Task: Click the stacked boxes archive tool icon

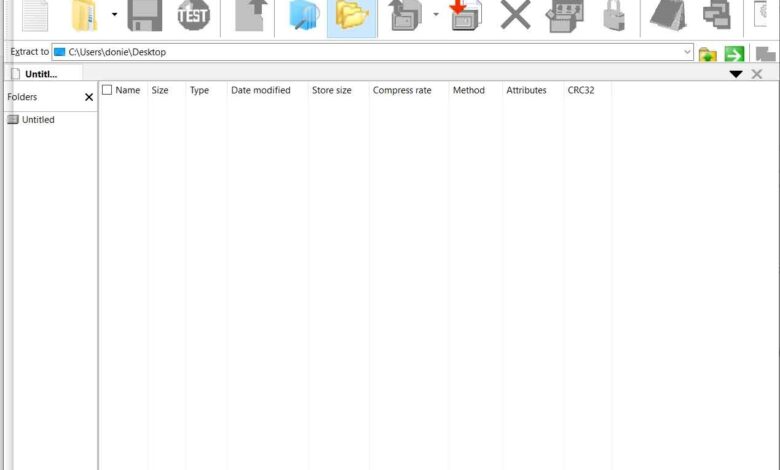Action: (x=565, y=15)
